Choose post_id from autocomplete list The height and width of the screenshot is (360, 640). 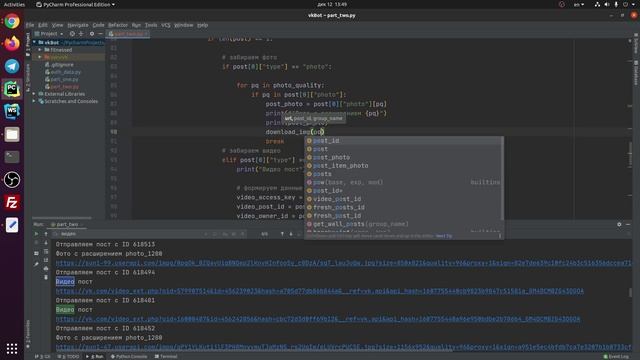click(404, 141)
